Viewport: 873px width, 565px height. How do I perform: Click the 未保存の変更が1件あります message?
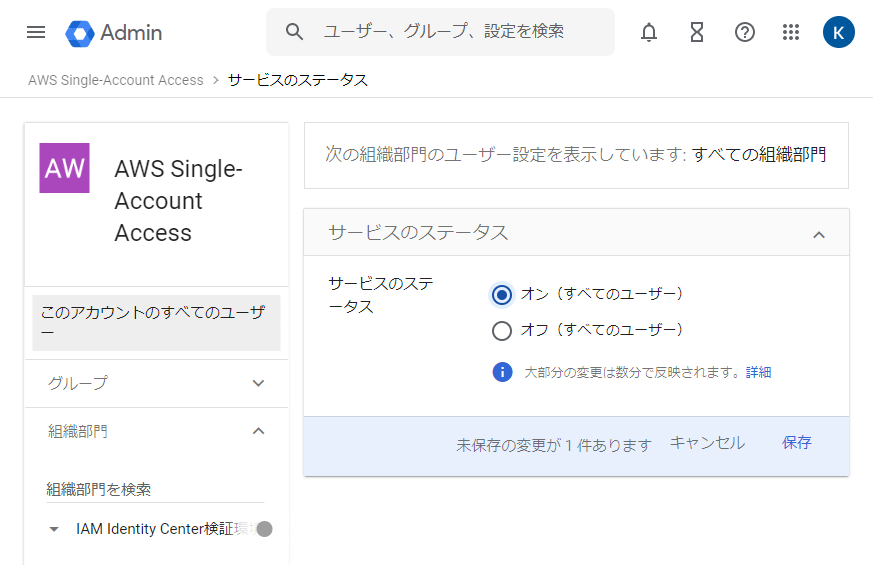(553, 445)
